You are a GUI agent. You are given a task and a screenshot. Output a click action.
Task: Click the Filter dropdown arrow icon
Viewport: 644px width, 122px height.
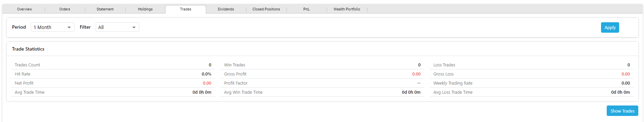coord(134,27)
